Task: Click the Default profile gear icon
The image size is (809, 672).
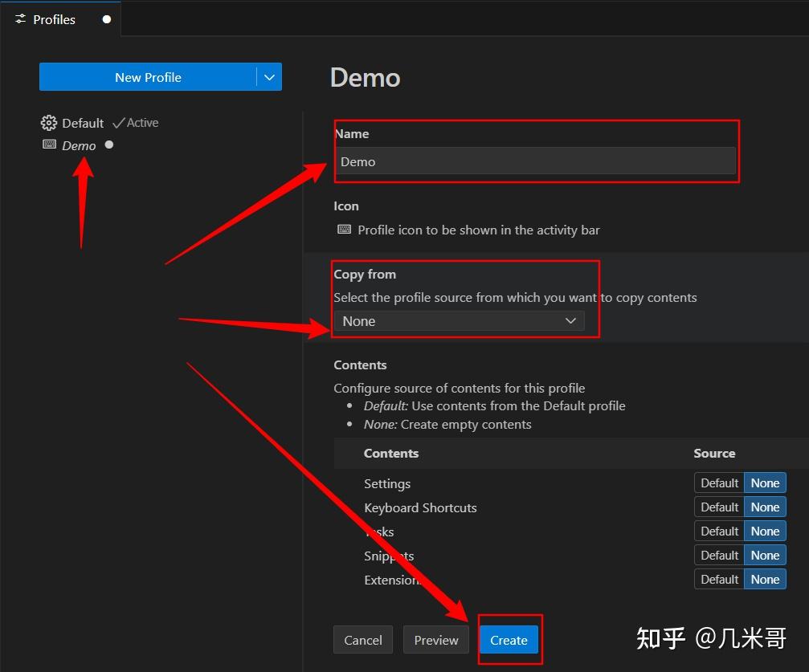Action: (x=47, y=122)
